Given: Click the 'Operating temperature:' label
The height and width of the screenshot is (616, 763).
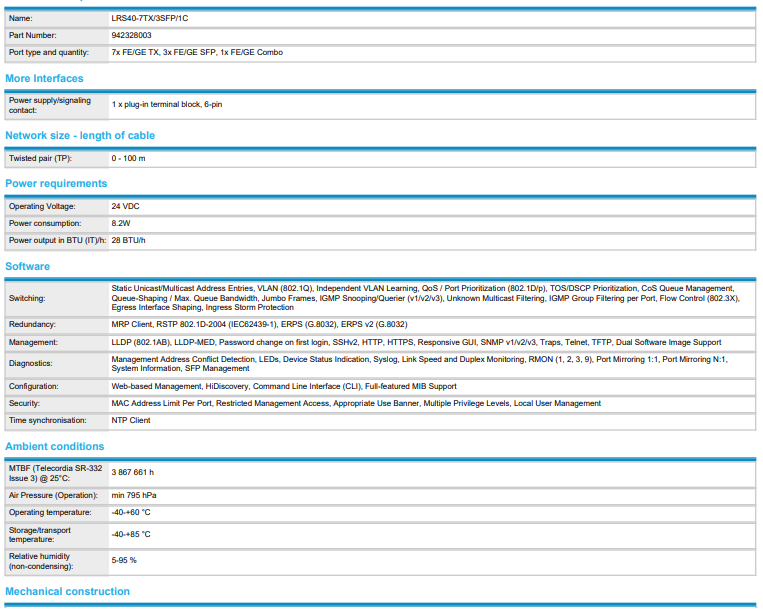Looking at the screenshot, I should point(50,512).
